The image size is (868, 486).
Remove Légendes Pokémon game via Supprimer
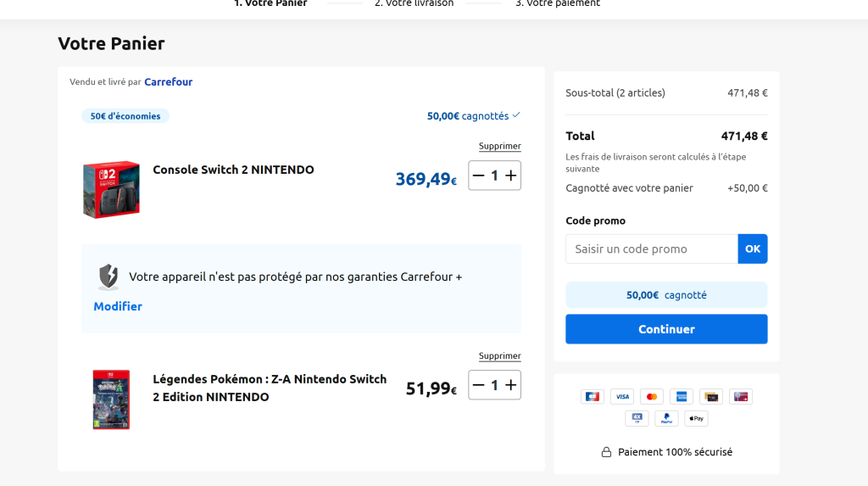click(x=499, y=356)
